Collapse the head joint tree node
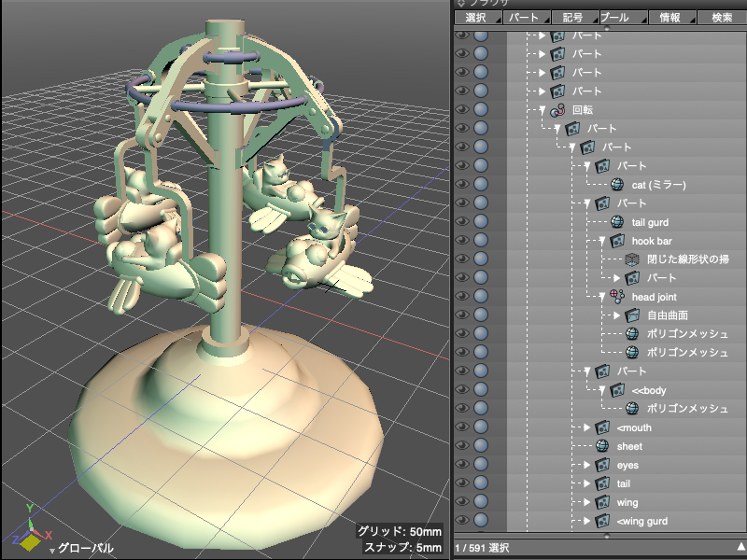Viewport: 747px width, 560px height. coord(602,297)
